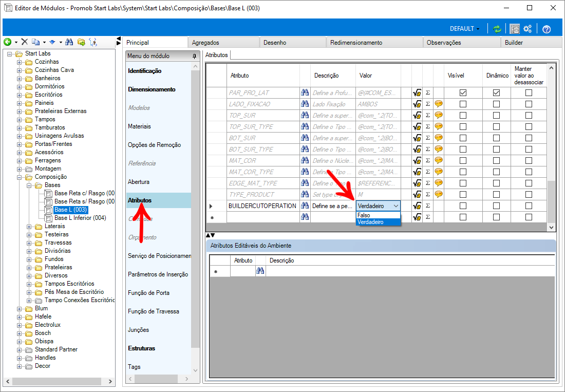Click the green refresh arrows icon
The width and height of the screenshot is (565, 392).
point(497,29)
